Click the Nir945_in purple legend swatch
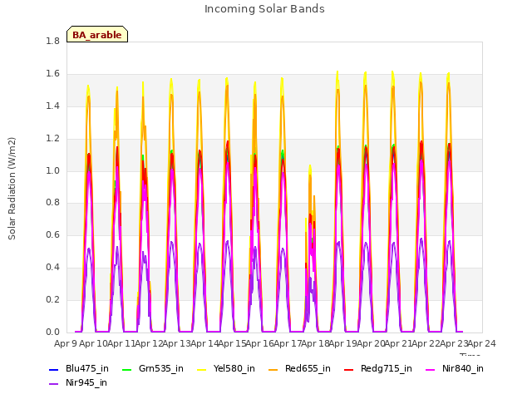 54,384
